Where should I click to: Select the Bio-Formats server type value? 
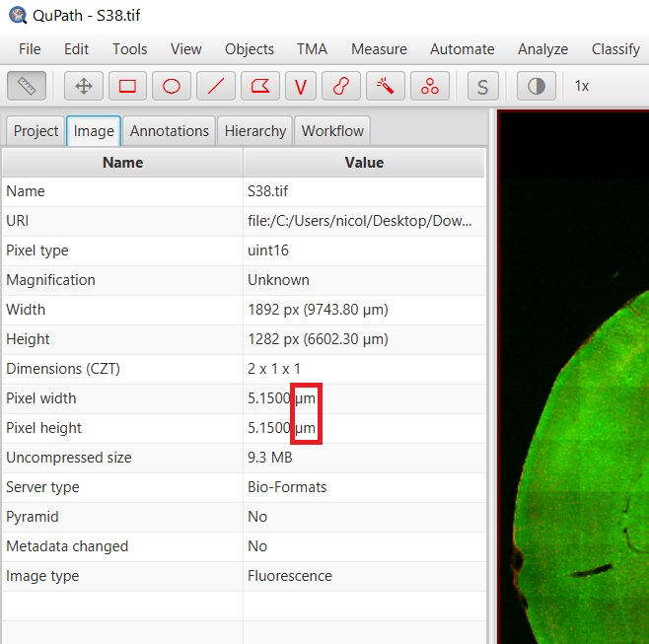point(287,487)
